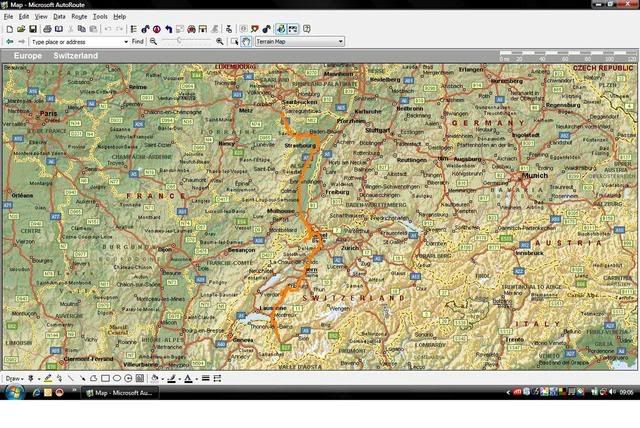Activate the Select rectangle tool
Image resolution: width=640 pixels, height=428 pixels.
234,42
